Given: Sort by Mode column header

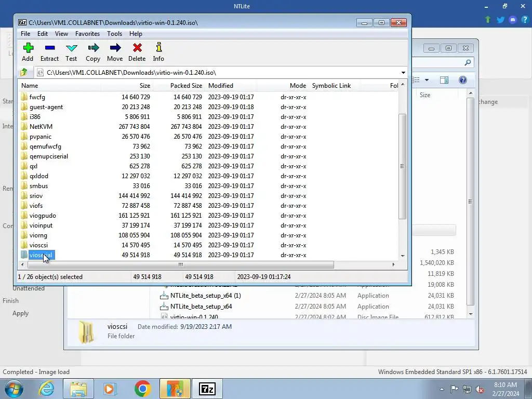Looking at the screenshot, I should pyautogui.click(x=283, y=86).
